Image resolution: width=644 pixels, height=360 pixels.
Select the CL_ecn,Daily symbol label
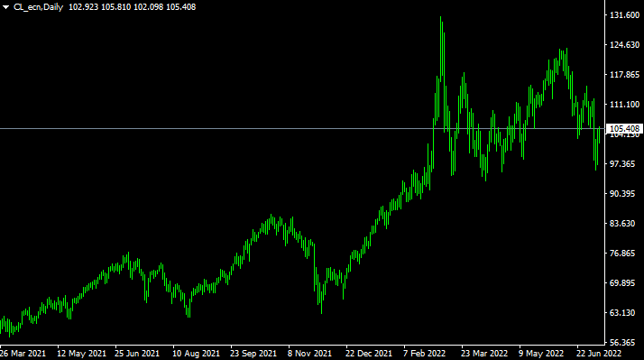tap(39, 7)
